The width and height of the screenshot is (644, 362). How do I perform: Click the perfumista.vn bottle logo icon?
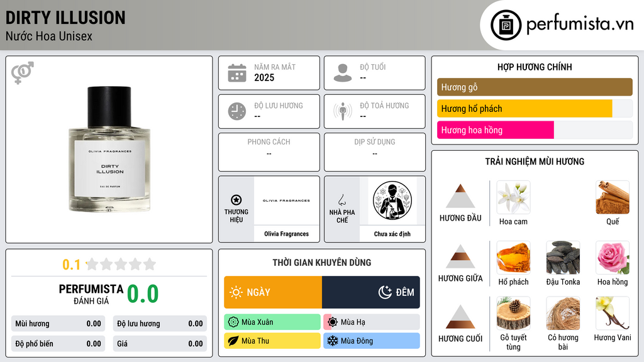click(506, 25)
